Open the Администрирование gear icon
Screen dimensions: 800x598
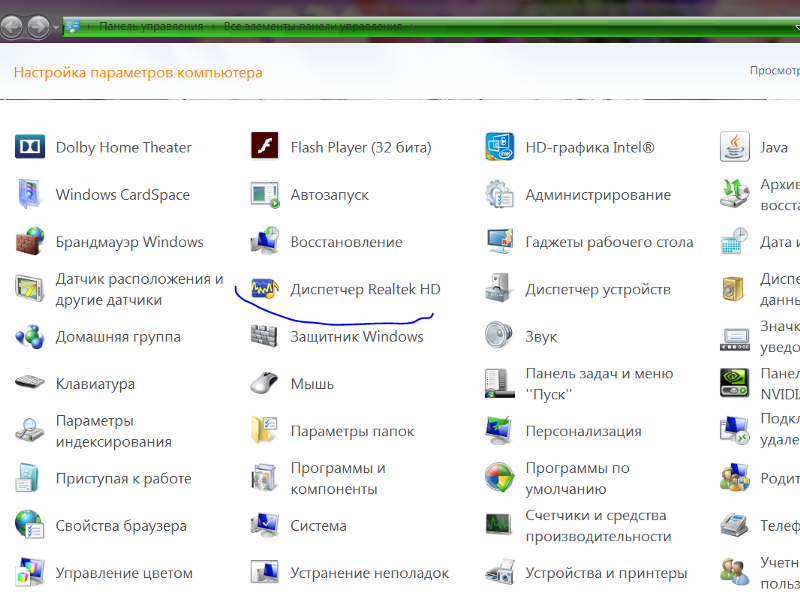tap(499, 194)
